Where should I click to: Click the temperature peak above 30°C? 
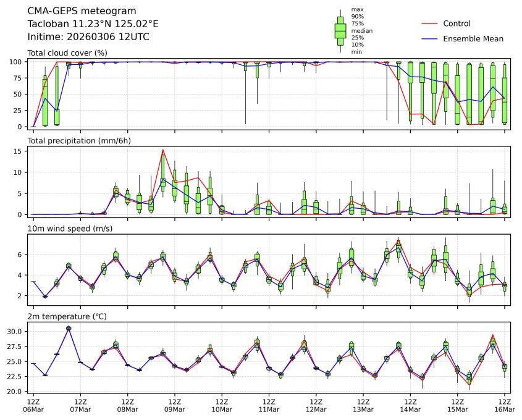pyautogui.click(x=69, y=328)
